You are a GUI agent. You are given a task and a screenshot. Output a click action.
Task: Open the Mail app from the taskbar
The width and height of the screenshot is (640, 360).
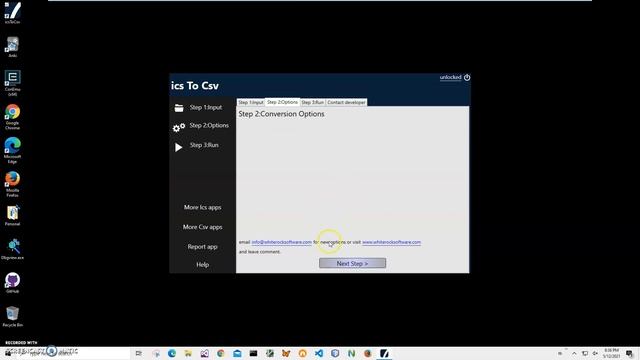pos(237,353)
